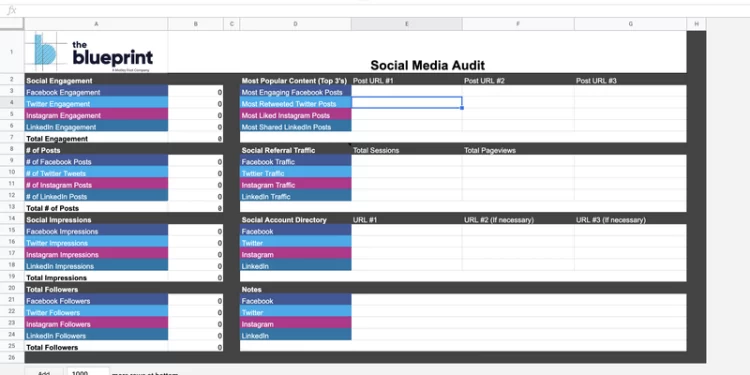The image size is (750, 375).
Task: Select the Social Engagement header cell
Action: (x=96, y=81)
